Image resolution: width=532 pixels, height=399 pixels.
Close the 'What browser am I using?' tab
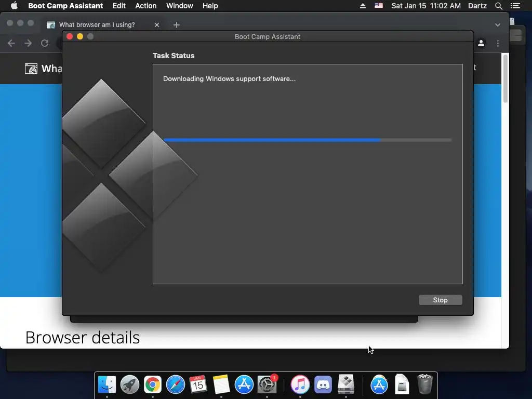pos(157,25)
